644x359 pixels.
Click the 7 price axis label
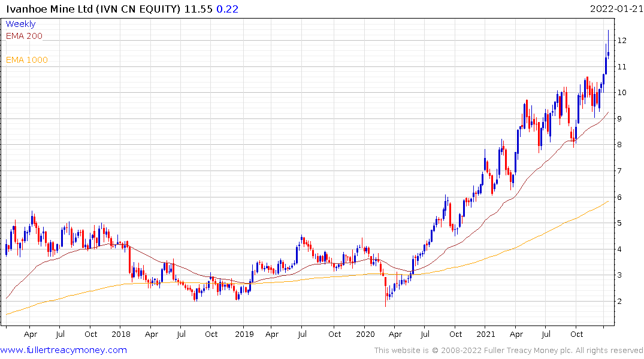pos(620,171)
